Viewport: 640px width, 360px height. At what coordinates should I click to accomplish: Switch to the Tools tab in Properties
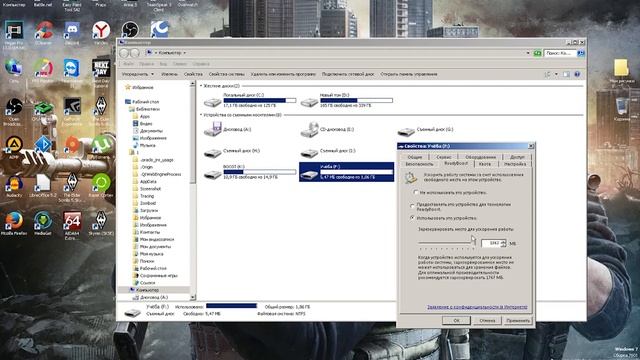443,157
